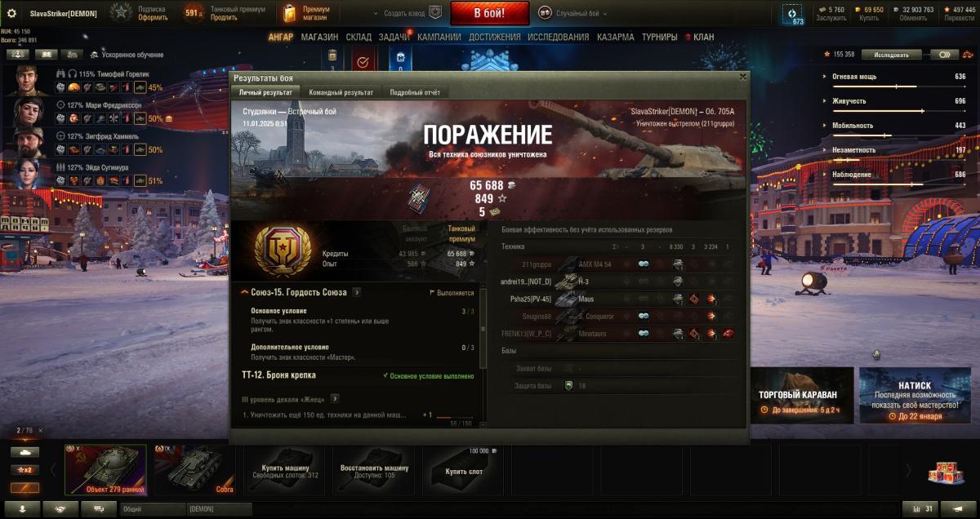980x519 pixels.
Task: Switch to Командный результат tab
Action: [341, 93]
